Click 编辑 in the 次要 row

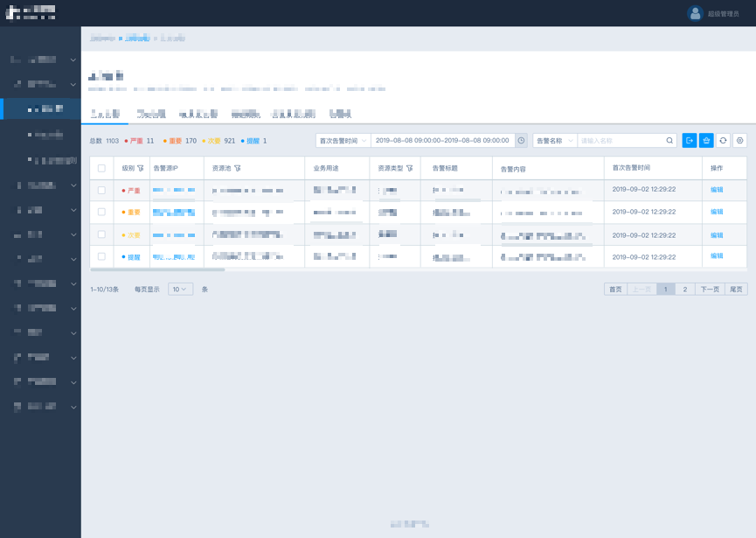point(717,235)
